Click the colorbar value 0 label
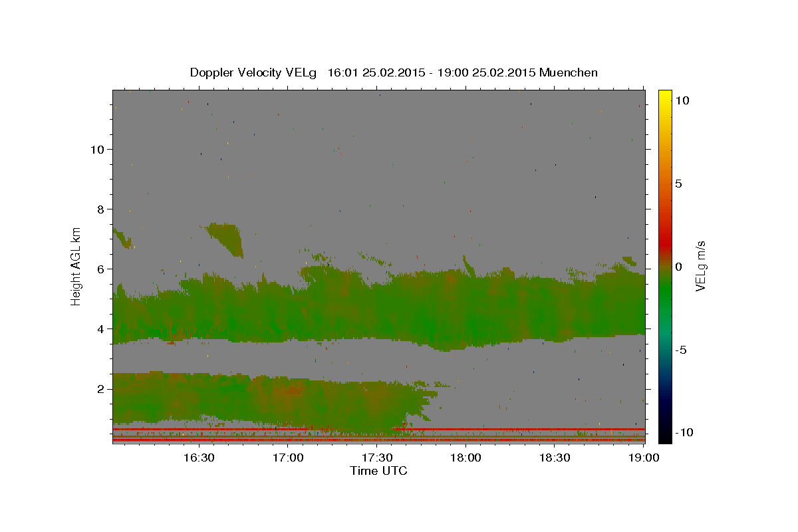This screenshot has width=798, height=532. 678,267
